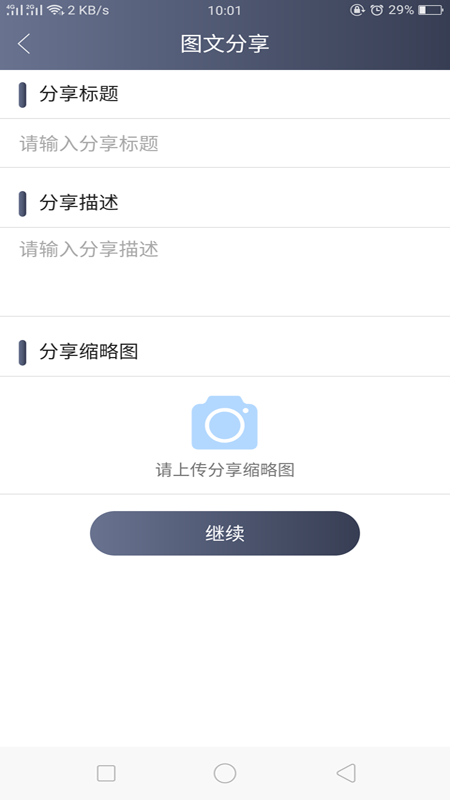Tap the 10:01 clock in status bar
Image resolution: width=450 pixels, height=800 pixels.
(x=224, y=10)
